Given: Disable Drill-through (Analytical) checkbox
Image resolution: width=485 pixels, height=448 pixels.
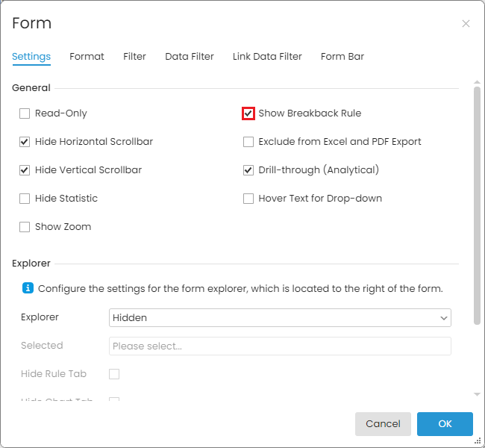Looking at the screenshot, I should 248,170.
